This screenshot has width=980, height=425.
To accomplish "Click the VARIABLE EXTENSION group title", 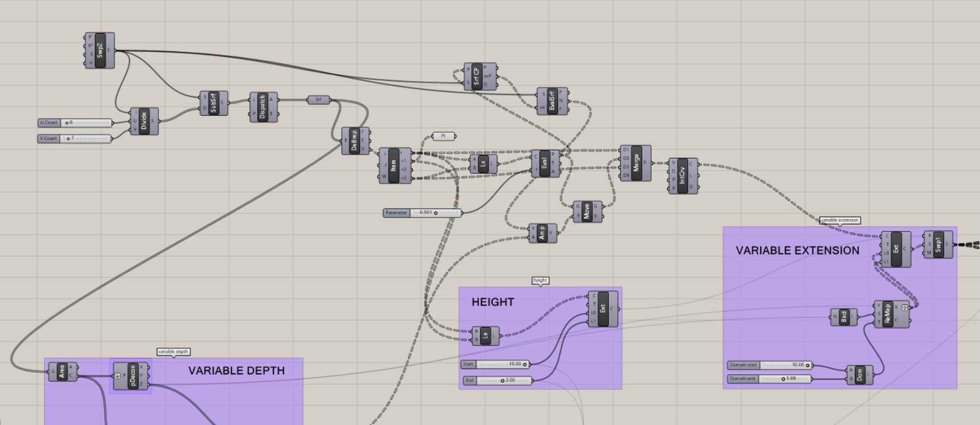I will pos(797,251).
